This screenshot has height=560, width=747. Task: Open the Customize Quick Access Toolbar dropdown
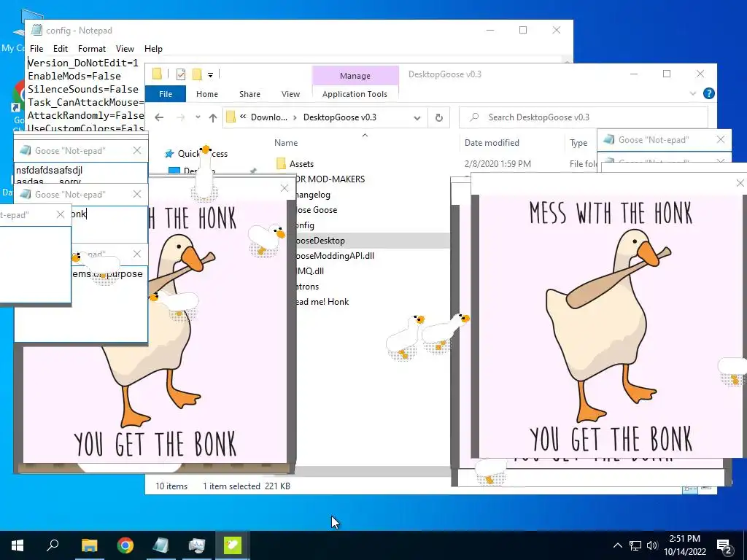pyautogui.click(x=210, y=75)
